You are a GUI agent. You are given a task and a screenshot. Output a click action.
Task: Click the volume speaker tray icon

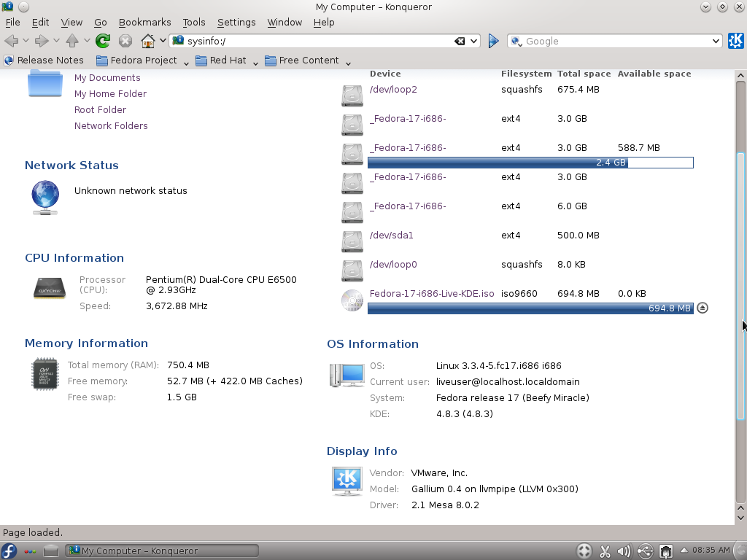click(624, 551)
